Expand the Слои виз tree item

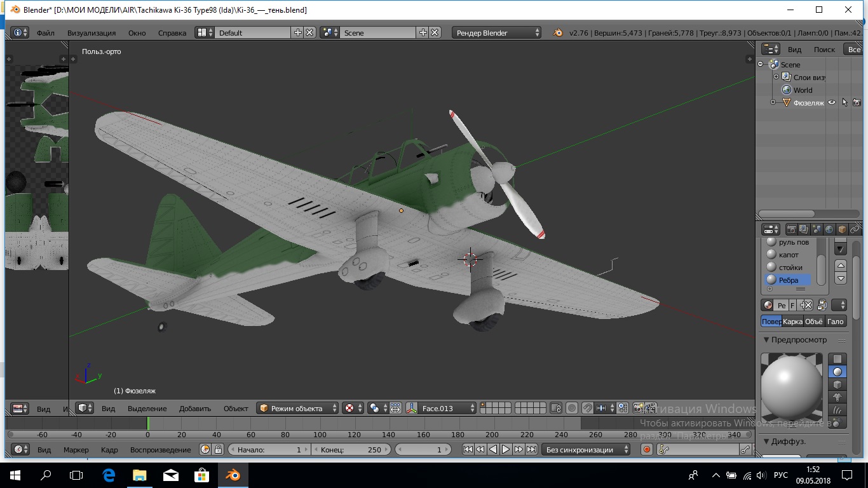[776, 77]
